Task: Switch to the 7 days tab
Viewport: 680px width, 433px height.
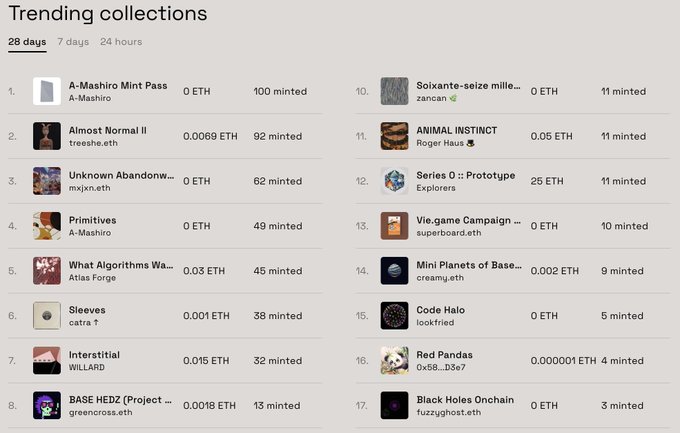Action: pyautogui.click(x=73, y=42)
